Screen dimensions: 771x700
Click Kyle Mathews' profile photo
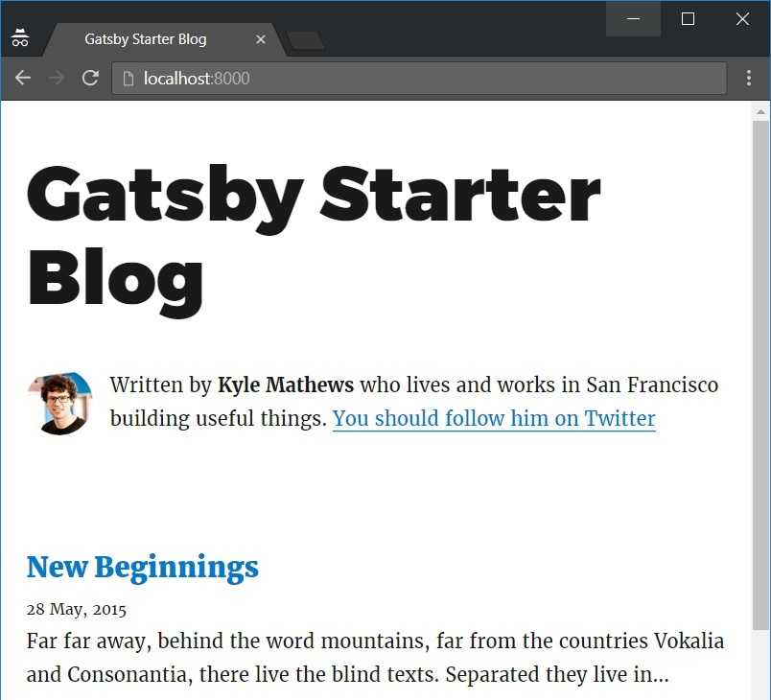pyautogui.click(x=59, y=404)
